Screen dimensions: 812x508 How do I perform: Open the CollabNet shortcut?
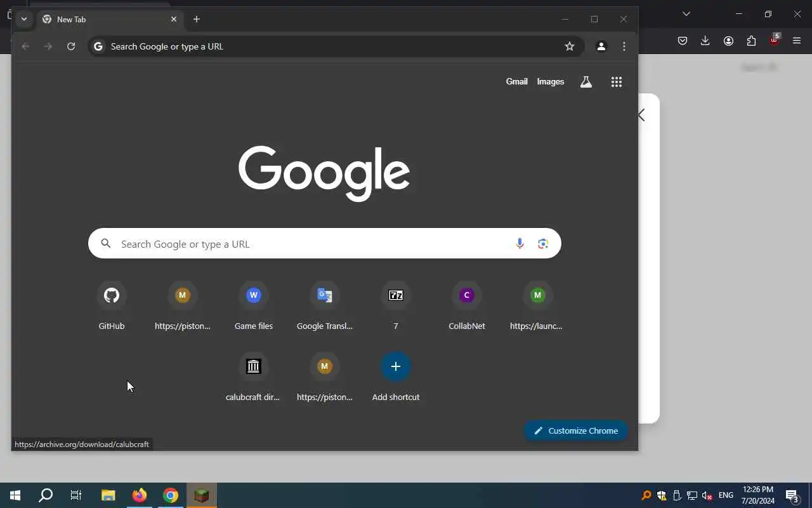467,295
